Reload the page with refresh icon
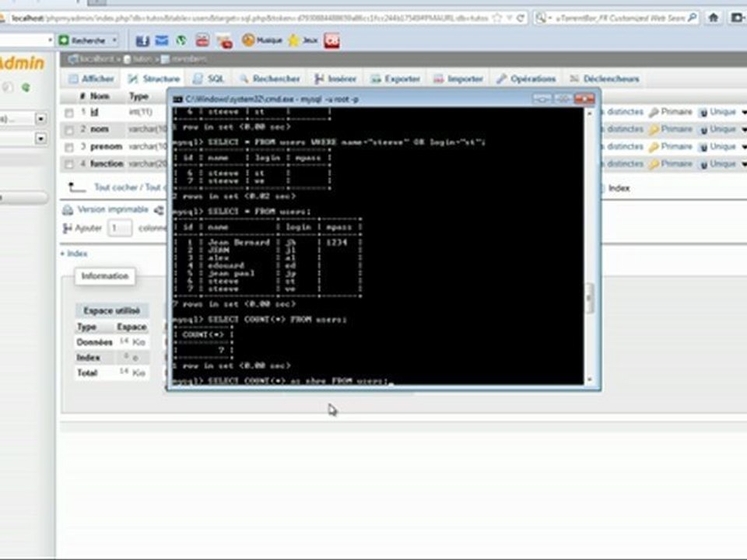The width and height of the screenshot is (747, 560). (521, 18)
